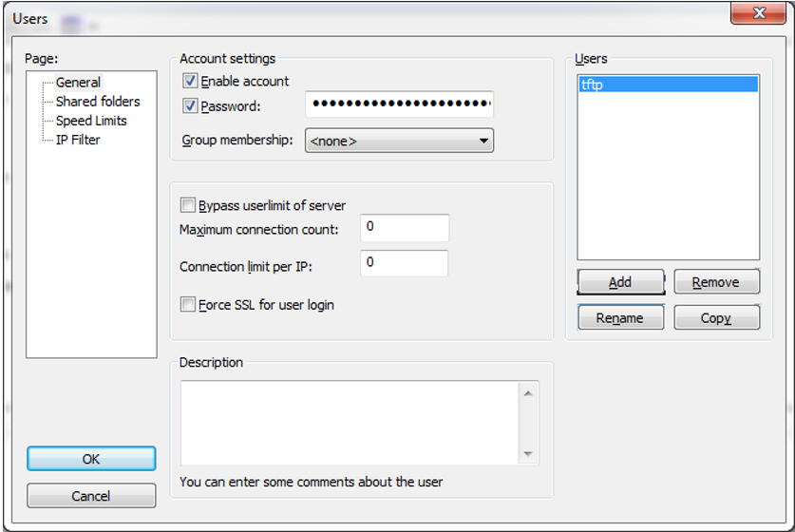Image resolution: width=795 pixels, height=532 pixels.
Task: Select General page in tree
Action: click(78, 83)
